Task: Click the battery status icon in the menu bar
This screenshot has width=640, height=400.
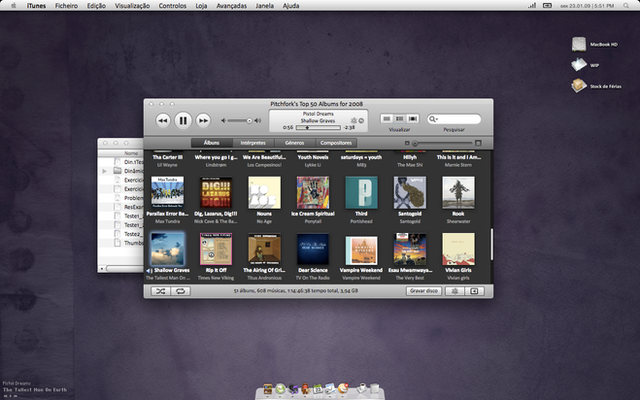Action: pos(547,6)
